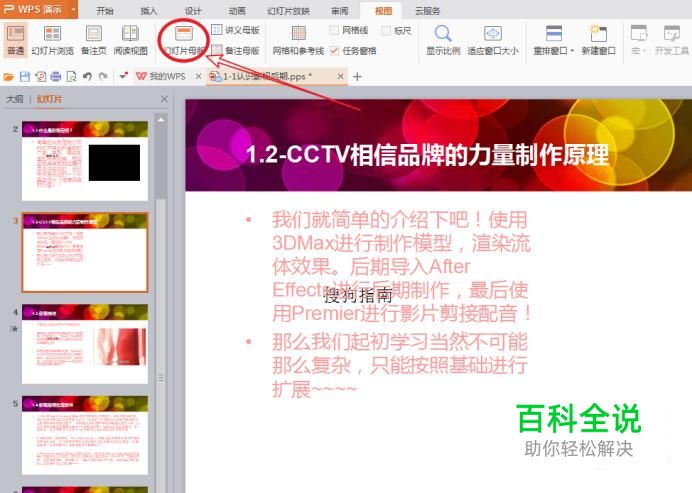Image resolution: width=692 pixels, height=493 pixels.
Task: Open the 审阅 ribbon tab
Action: click(x=340, y=11)
